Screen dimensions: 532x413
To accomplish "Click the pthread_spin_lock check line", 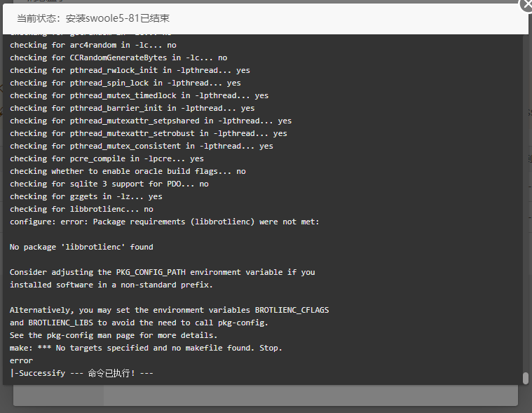I will 125,83.
